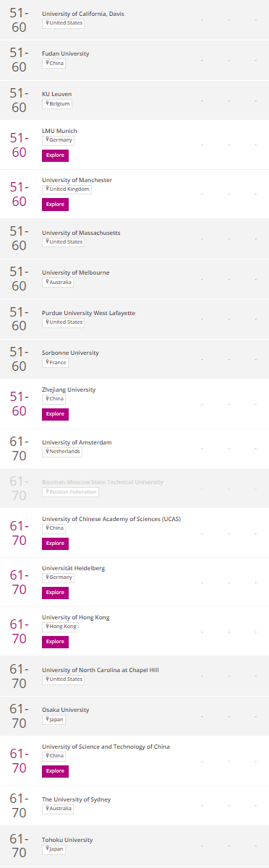Open Purdue University West Lafayette link
Screen dimensions: 269x868
[x=88, y=313]
